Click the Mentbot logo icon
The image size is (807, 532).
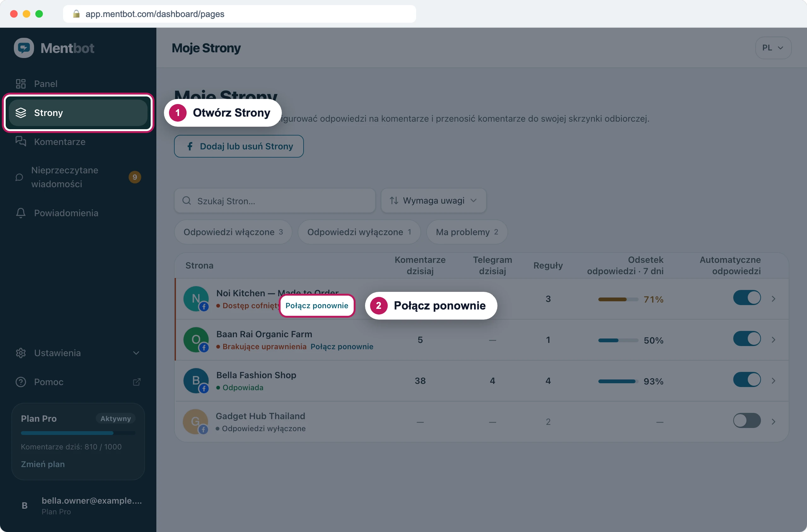tap(24, 48)
